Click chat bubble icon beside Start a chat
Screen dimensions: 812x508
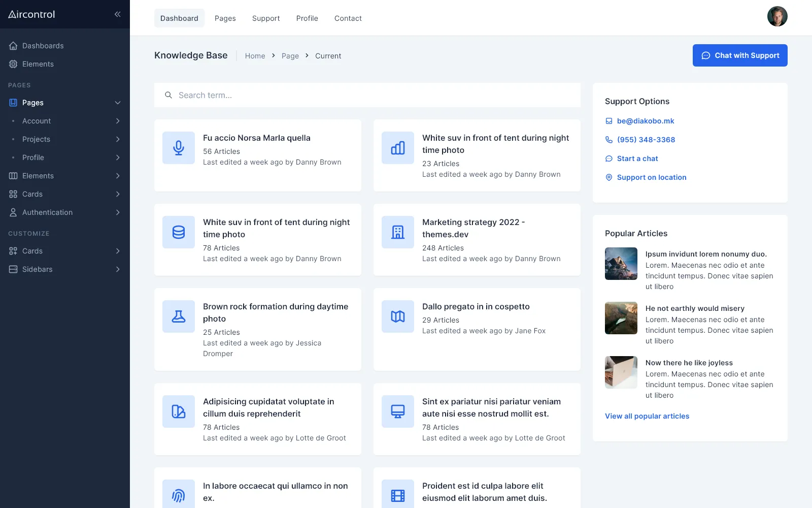tap(609, 158)
